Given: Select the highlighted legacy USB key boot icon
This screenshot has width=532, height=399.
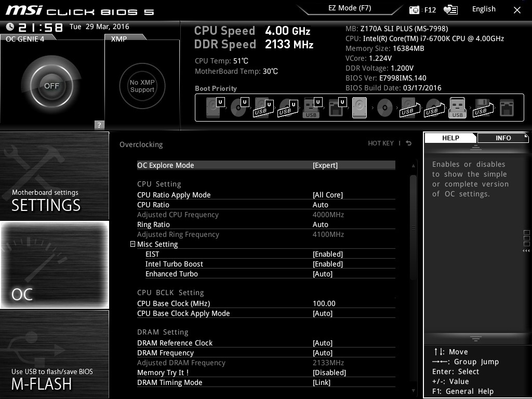Looking at the screenshot, I should click(457, 108).
